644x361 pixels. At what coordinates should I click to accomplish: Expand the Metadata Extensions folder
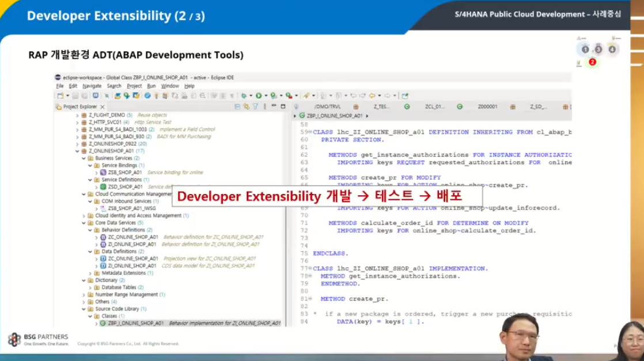[90, 273]
